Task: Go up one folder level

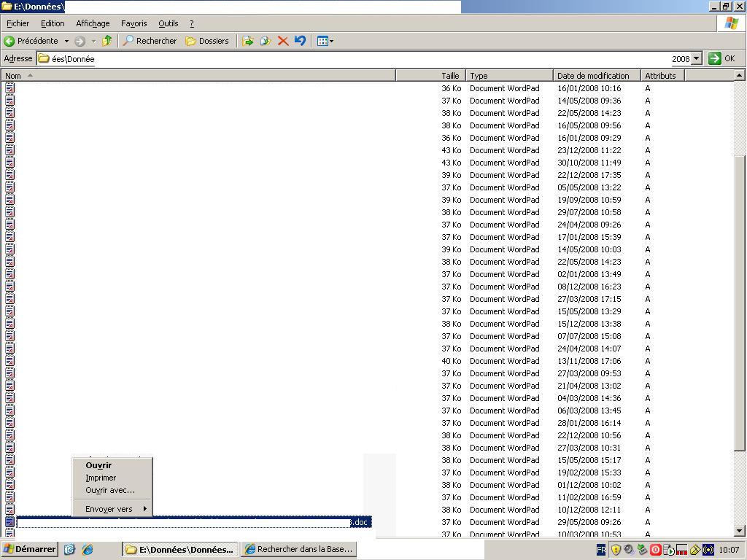Action: click(x=107, y=41)
